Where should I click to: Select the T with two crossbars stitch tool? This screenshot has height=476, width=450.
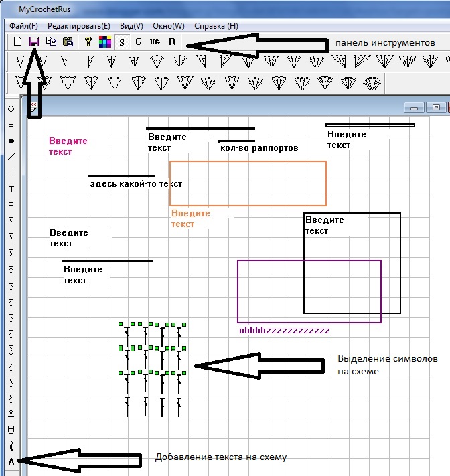11,221
